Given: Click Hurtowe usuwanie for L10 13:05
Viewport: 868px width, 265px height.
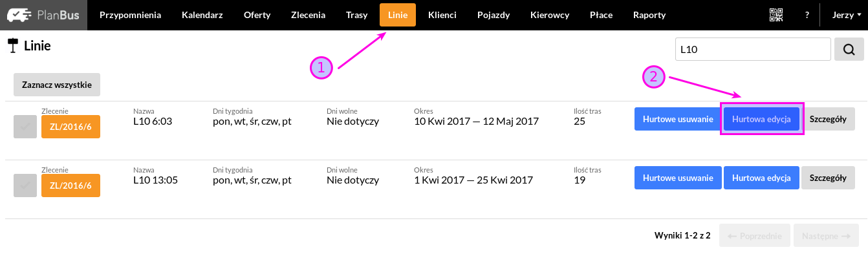Looking at the screenshot, I should pos(678,178).
